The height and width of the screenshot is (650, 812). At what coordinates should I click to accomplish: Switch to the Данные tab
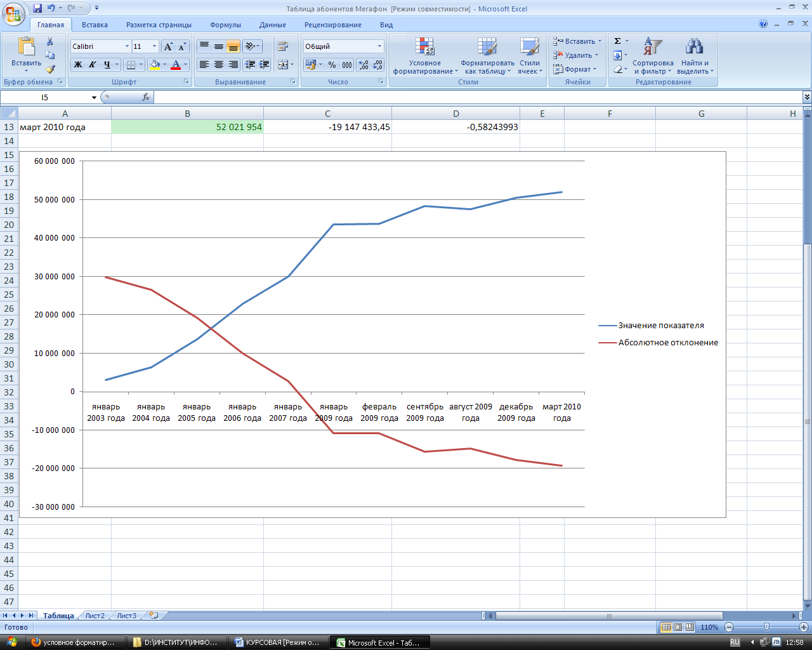coord(273,25)
